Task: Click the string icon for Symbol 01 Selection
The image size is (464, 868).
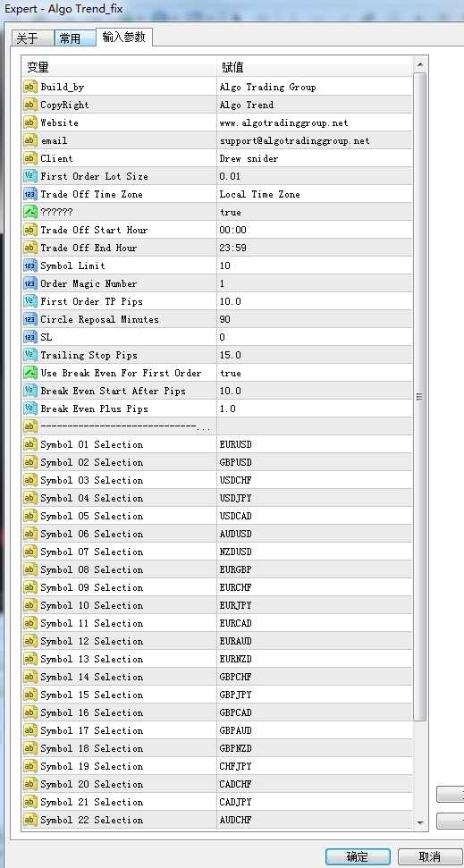Action: point(30,444)
